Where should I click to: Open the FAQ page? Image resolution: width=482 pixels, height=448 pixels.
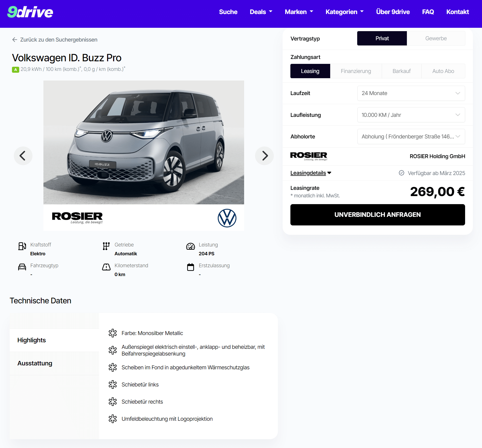(428, 12)
